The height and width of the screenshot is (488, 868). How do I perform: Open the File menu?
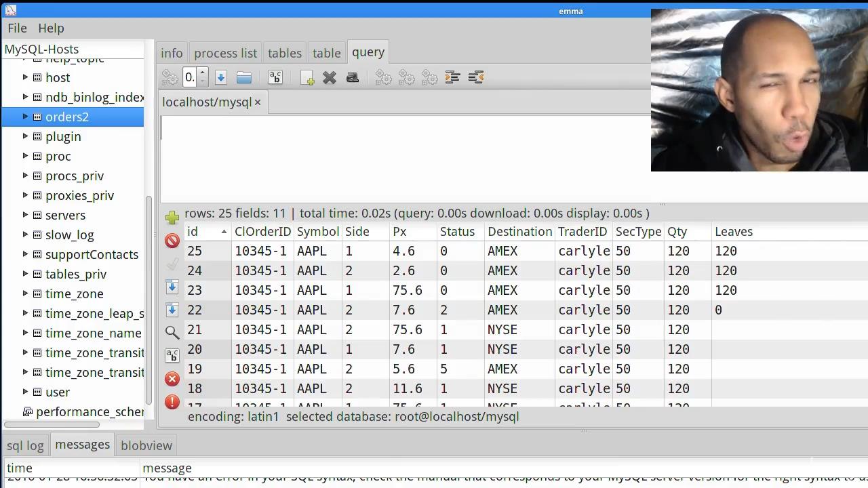click(x=17, y=28)
